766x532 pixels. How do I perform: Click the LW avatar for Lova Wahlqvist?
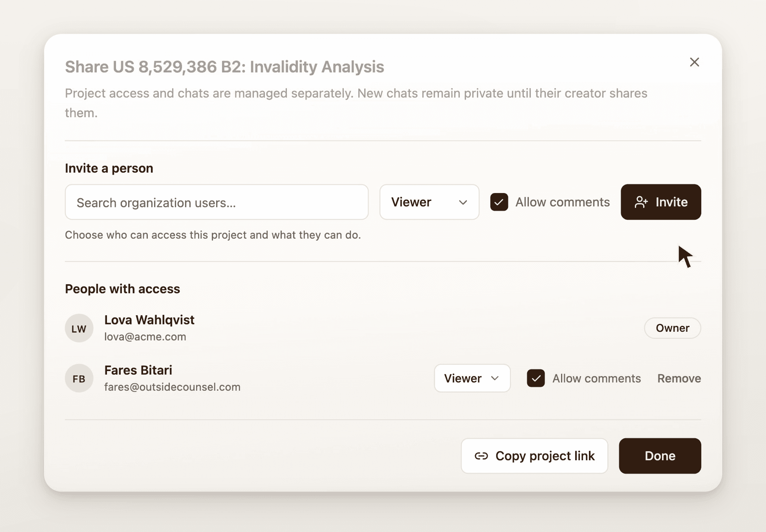(79, 328)
